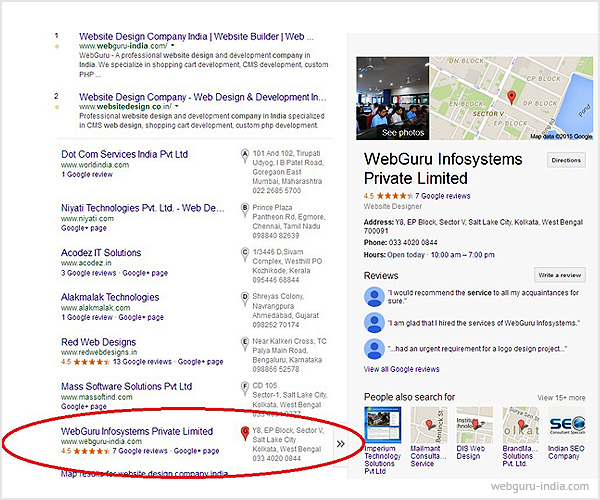Click map pin B for Niyati Technologies

(245, 210)
